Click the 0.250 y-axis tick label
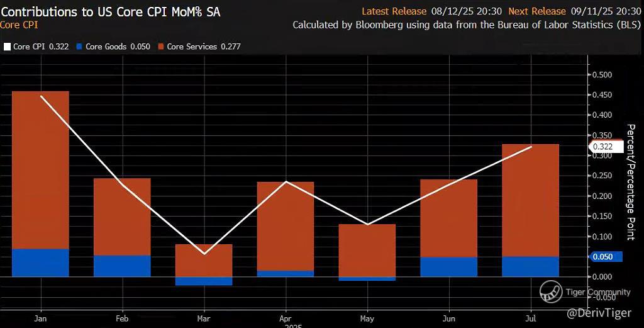The height and width of the screenshot is (328, 644). pos(602,176)
